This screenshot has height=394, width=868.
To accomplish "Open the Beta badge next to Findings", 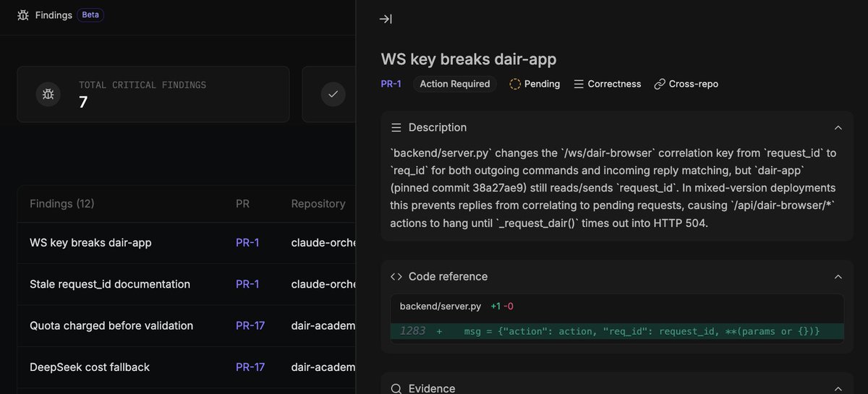I will coord(90,14).
